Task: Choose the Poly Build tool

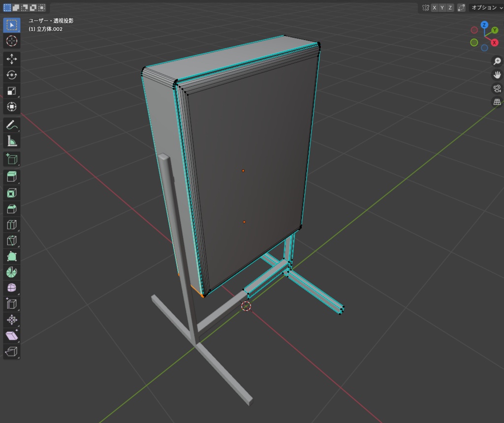Action: coord(12,257)
